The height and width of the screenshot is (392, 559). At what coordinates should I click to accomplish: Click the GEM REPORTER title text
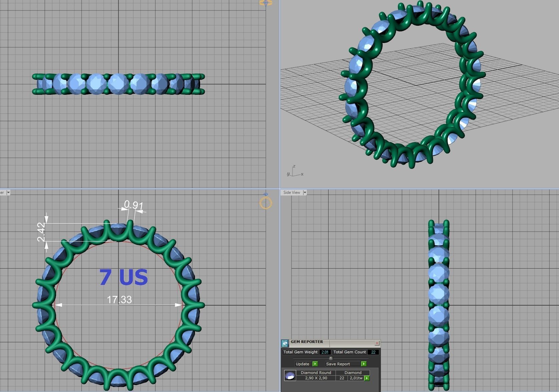click(307, 342)
